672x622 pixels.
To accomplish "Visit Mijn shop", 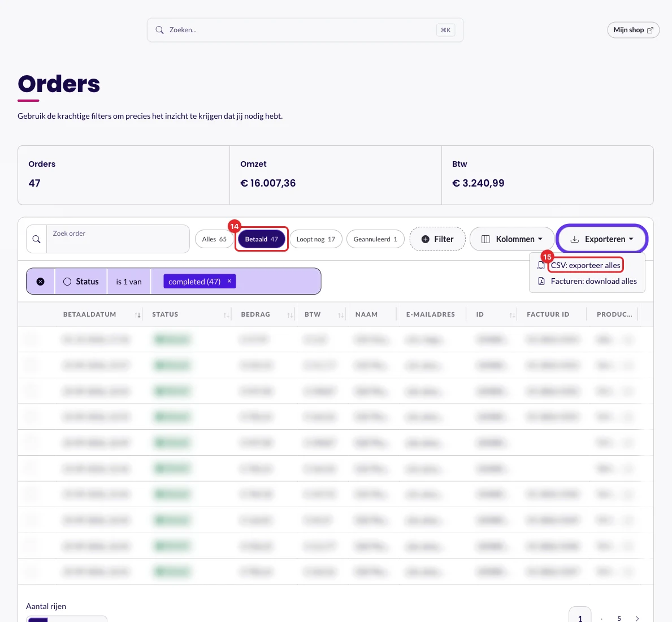I will (634, 30).
